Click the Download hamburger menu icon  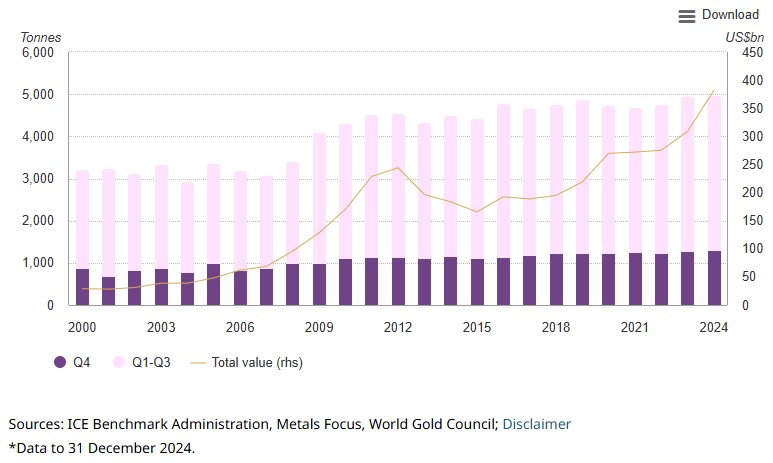[686, 16]
